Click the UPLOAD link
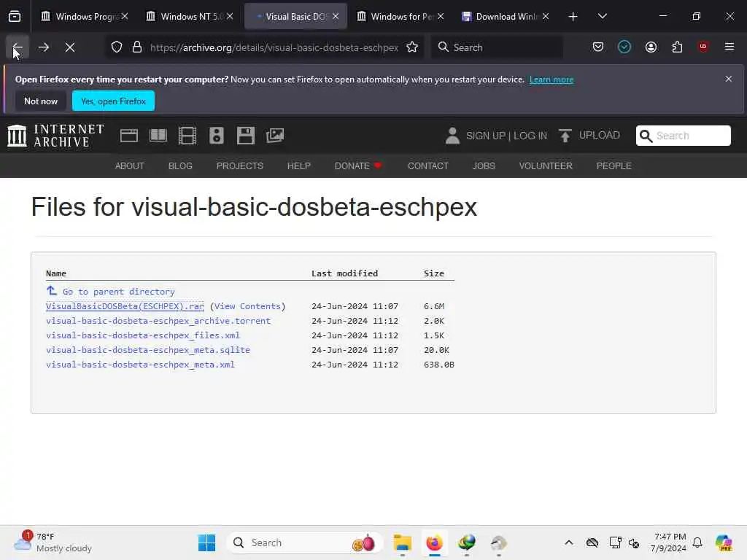Image resolution: width=747 pixels, height=560 pixels. click(600, 135)
